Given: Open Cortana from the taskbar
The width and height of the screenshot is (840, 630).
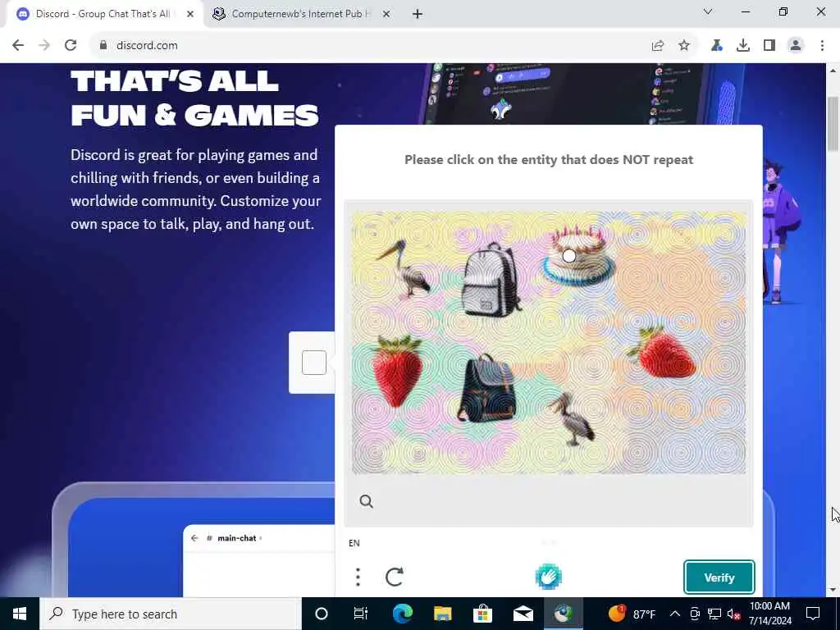Looking at the screenshot, I should pyautogui.click(x=321, y=614).
